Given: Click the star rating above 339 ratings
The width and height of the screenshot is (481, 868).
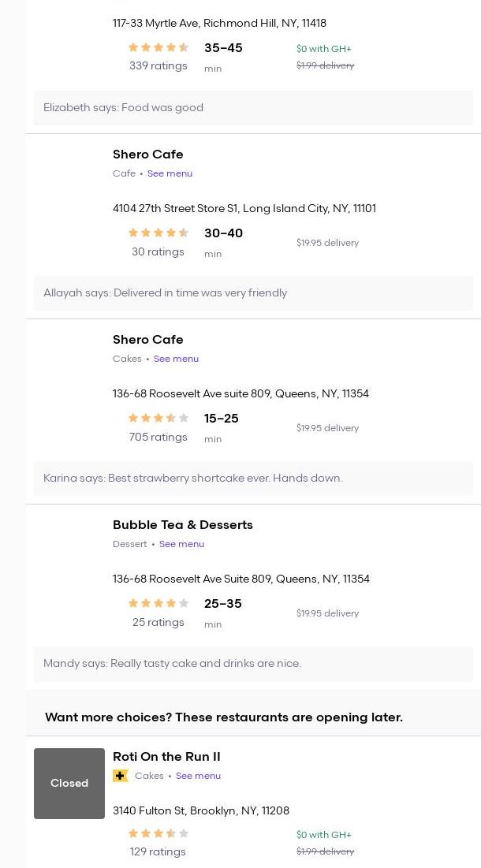Looking at the screenshot, I should click(158, 48).
